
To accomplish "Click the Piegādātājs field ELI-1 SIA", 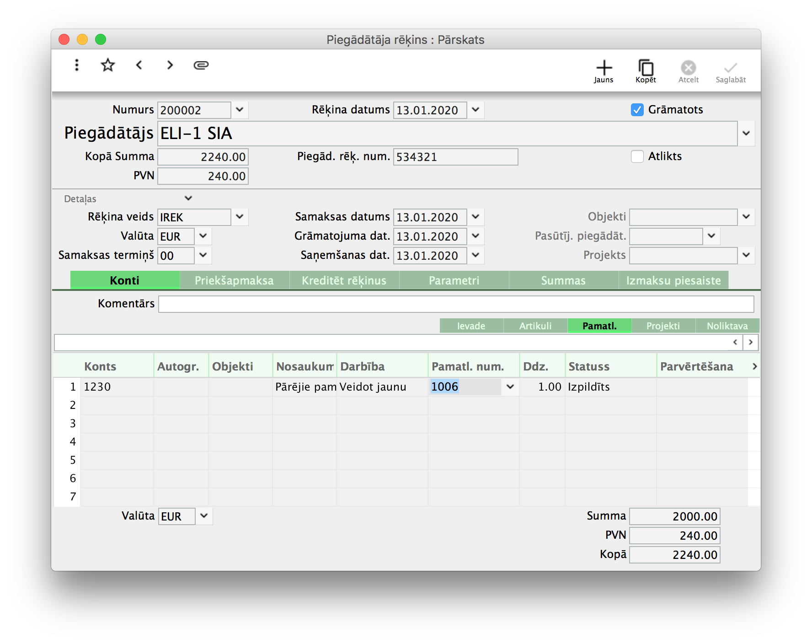I will (x=448, y=134).
